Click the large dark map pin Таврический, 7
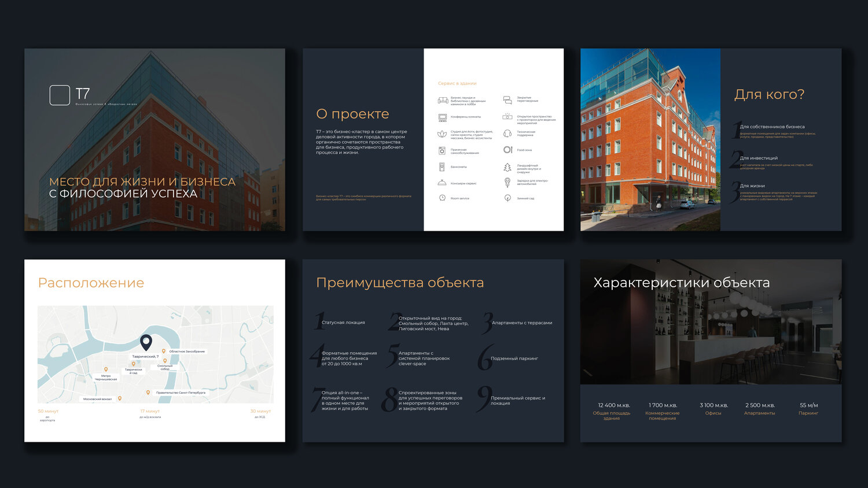Screen dimensions: 868x488 click(146, 343)
